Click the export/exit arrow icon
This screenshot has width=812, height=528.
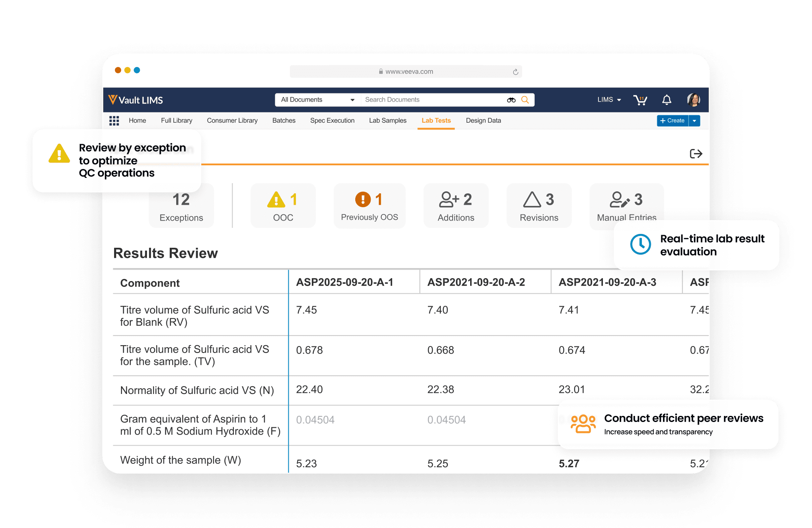697,154
